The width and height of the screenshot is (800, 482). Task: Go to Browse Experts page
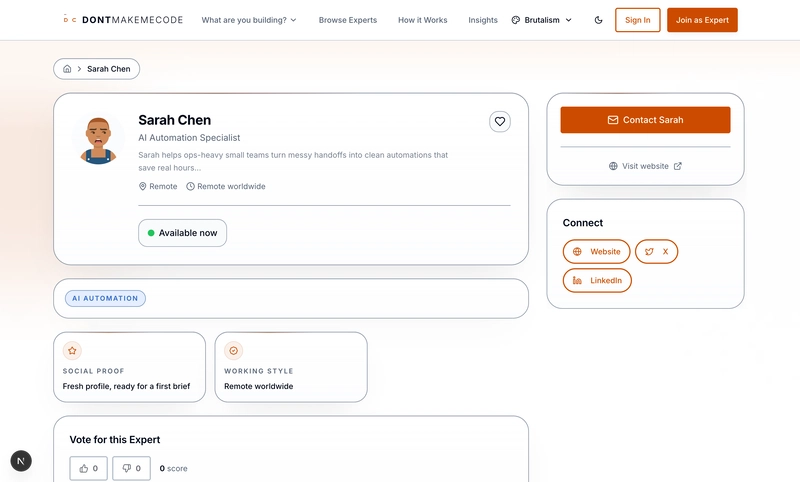coord(348,20)
